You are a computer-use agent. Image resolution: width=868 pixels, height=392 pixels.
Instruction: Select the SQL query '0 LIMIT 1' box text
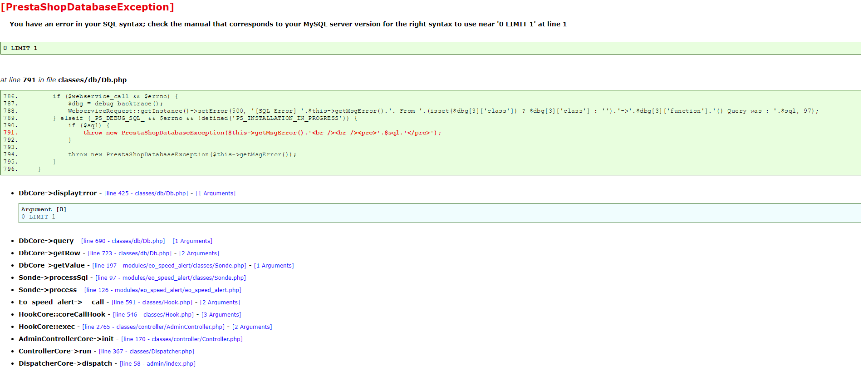click(20, 48)
